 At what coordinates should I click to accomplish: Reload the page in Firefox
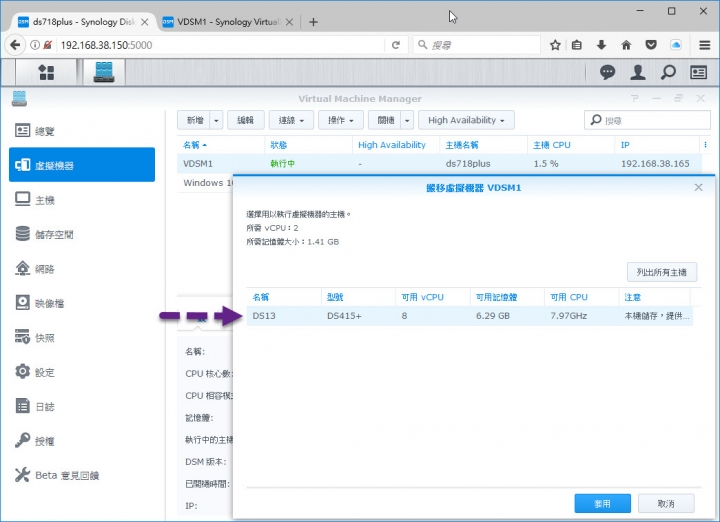pos(396,45)
